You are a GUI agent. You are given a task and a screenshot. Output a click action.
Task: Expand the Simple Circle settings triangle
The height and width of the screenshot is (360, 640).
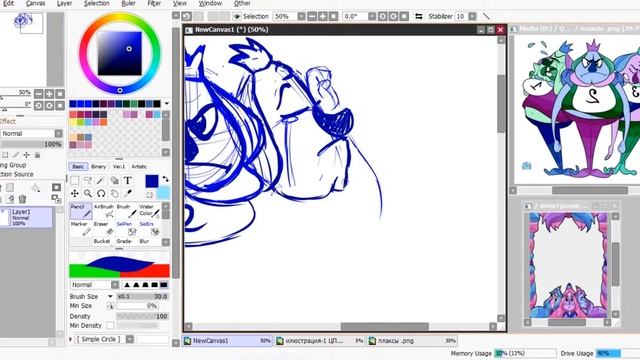pos(71,339)
